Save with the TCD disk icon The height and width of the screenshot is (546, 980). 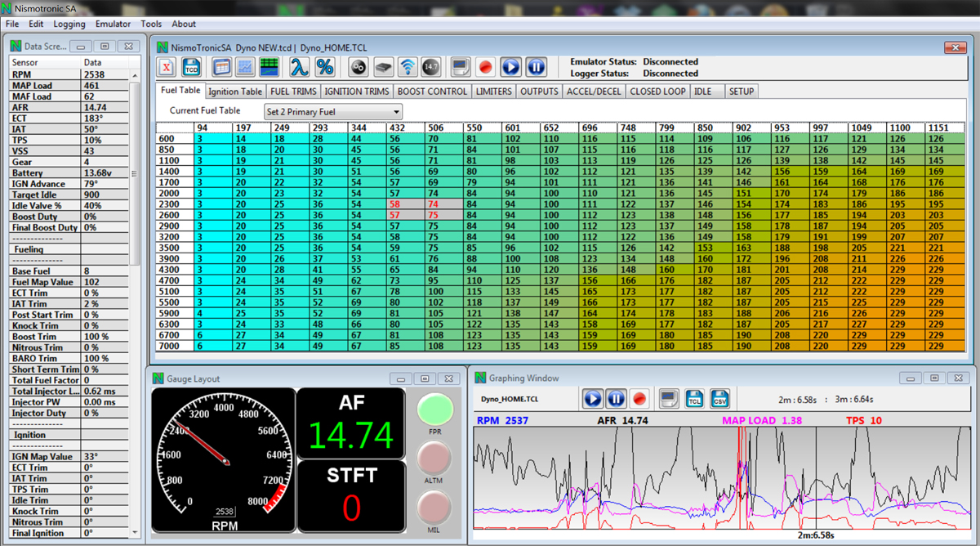[x=191, y=67]
